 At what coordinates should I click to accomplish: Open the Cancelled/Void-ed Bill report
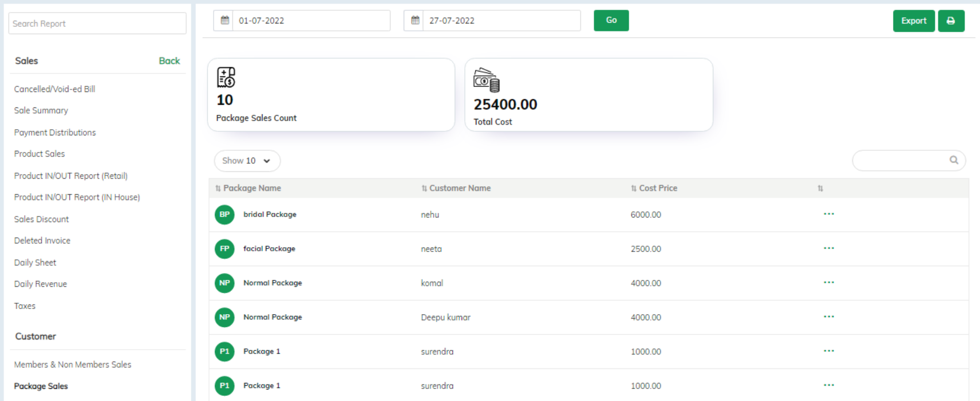55,89
